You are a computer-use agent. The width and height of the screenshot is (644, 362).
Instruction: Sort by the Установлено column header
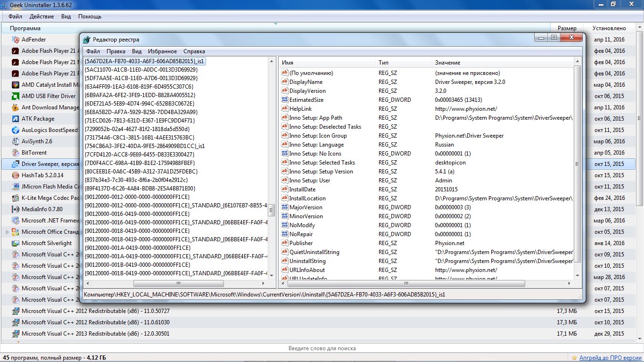coord(609,28)
